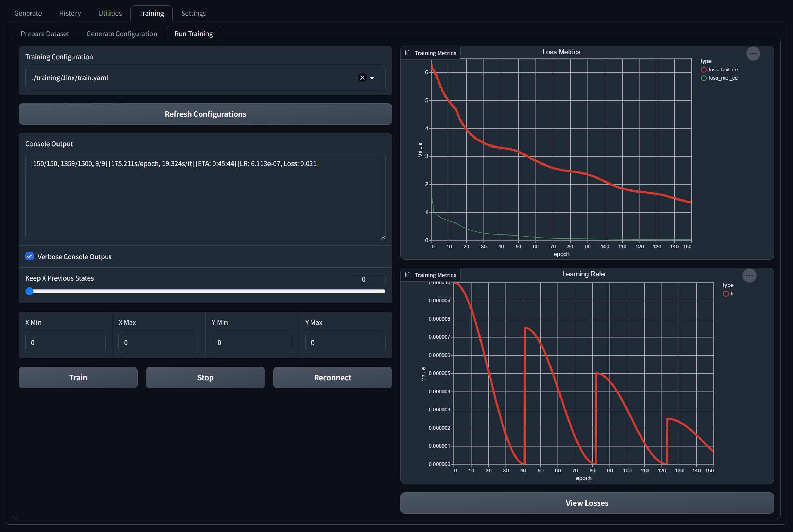Open the Learning Rate chart options menu
This screenshot has width=793, height=532.
coord(749,276)
